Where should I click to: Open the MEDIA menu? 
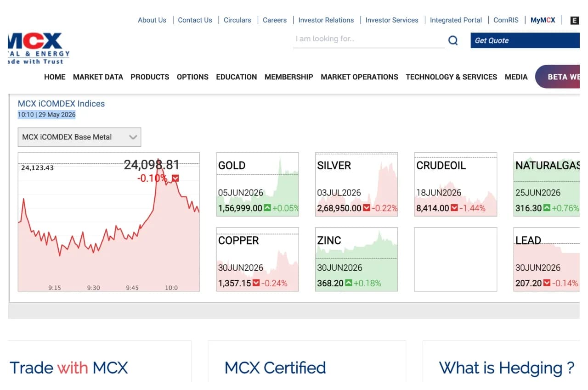(x=516, y=77)
